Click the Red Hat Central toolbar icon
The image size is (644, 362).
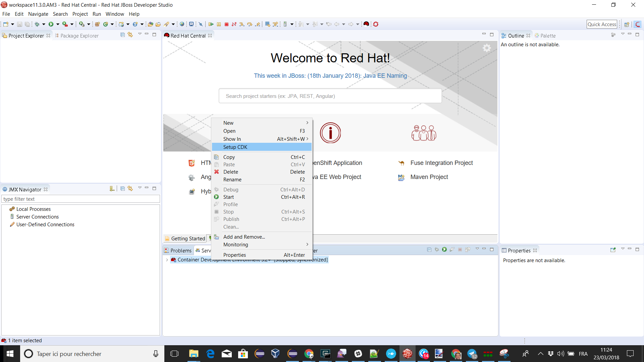pyautogui.click(x=366, y=24)
